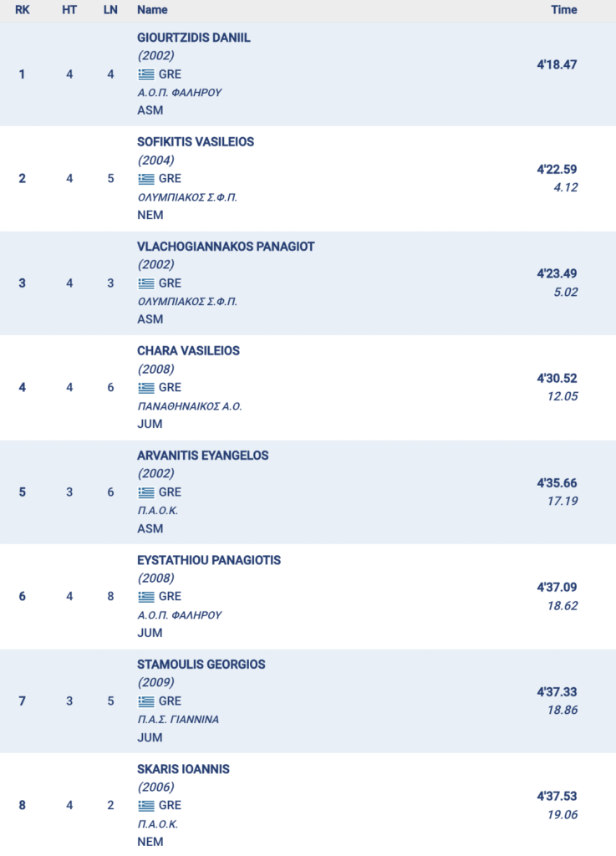Click the club name ΠΑΝΑΘΗΝΑΙΚΟΣ Α.Ο.
Screen dimensions: 616x856
pyautogui.click(x=189, y=406)
